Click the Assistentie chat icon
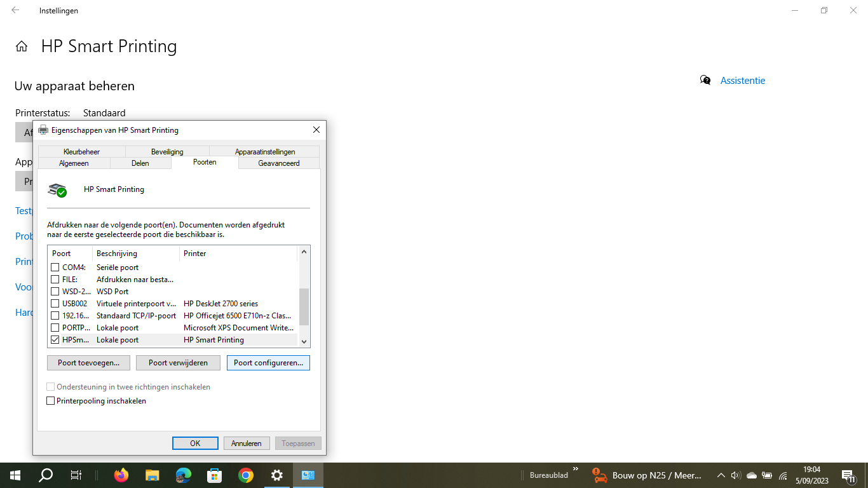 tap(705, 80)
